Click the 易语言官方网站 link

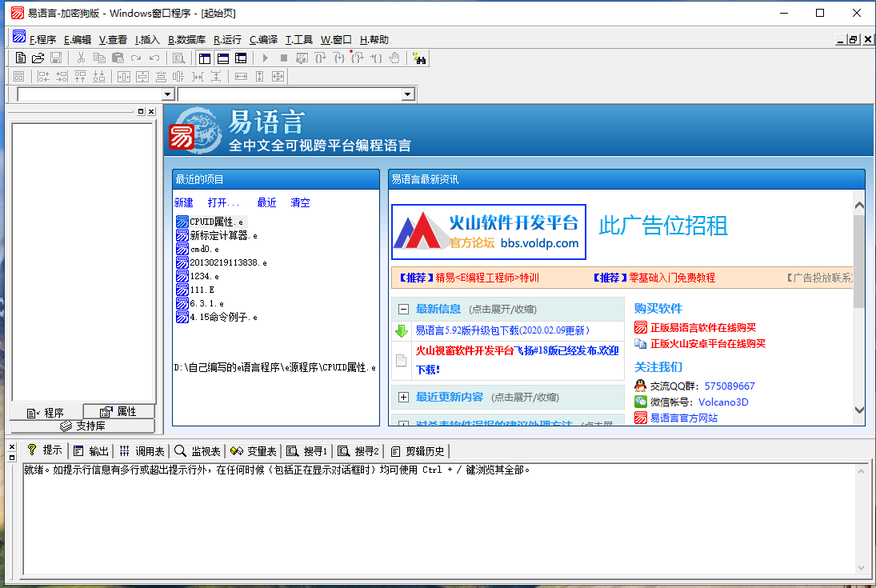click(x=684, y=418)
